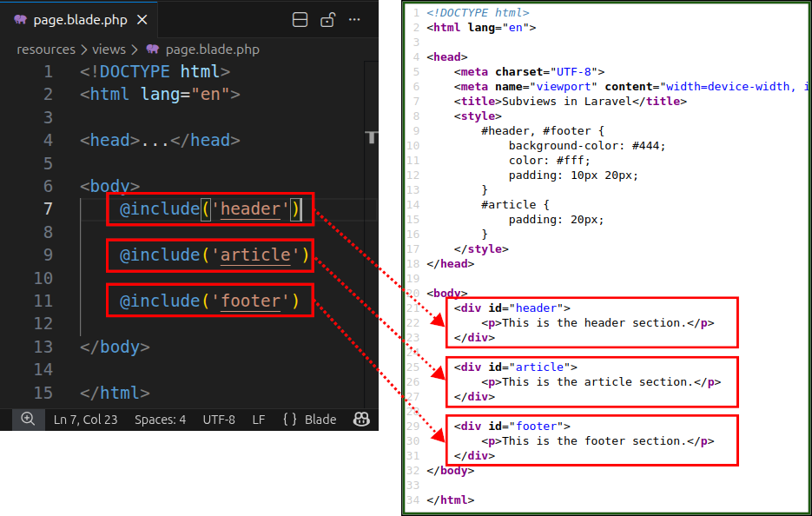
Task: Open the editor more actions menu
Action: pos(354,20)
